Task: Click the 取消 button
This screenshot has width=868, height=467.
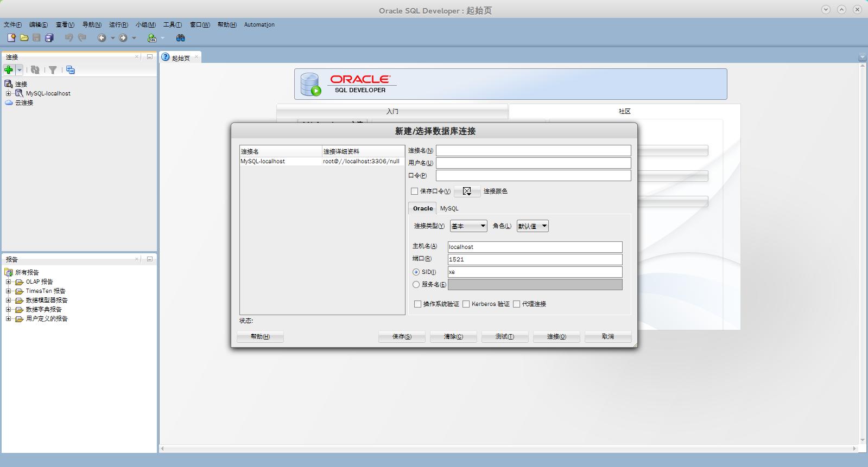Action: point(608,336)
